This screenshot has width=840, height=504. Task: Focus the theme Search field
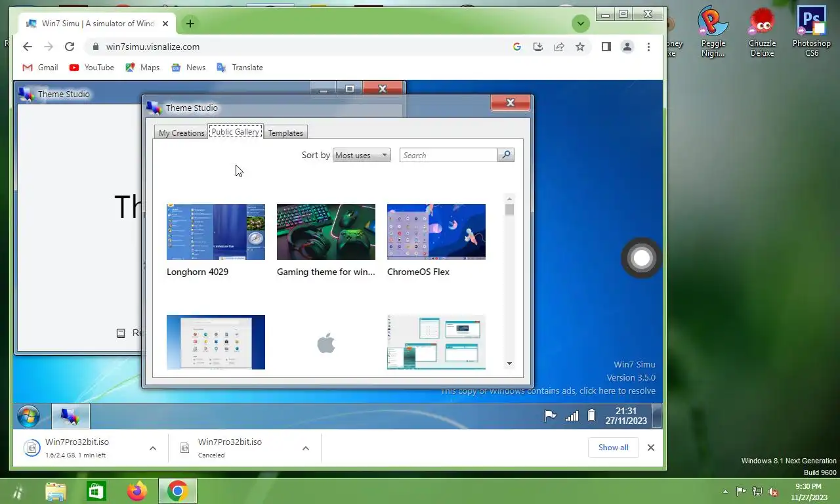click(x=449, y=156)
